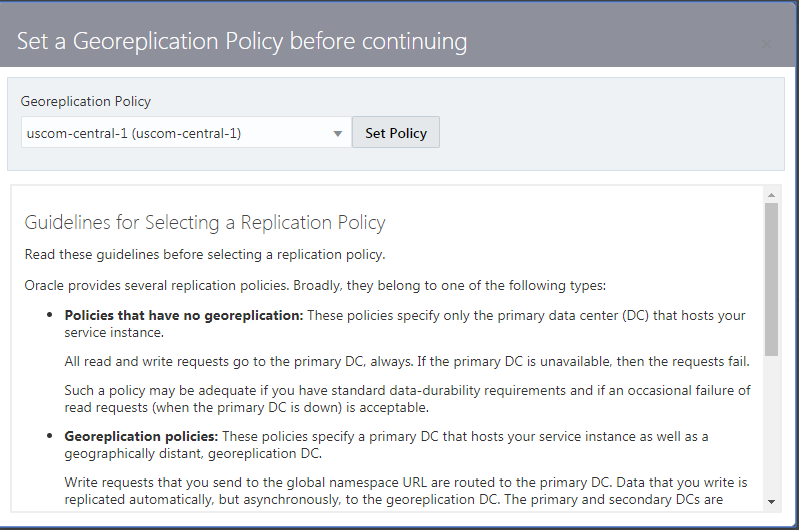Viewport: 799px width, 530px height.
Task: Click 'Read these guidelines before selecting' sentence
Action: (204, 253)
